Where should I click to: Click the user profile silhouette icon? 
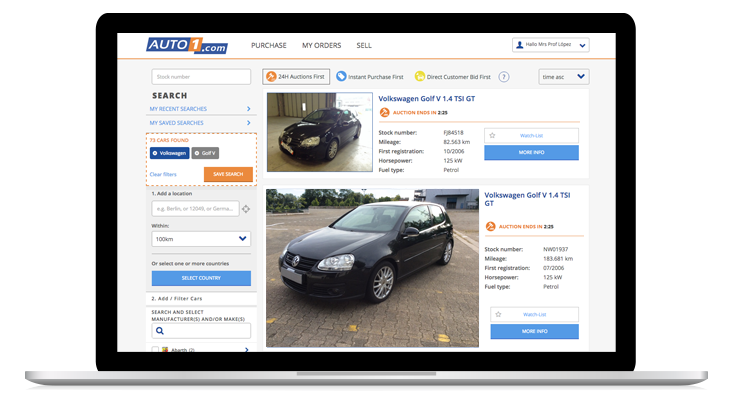(519, 45)
